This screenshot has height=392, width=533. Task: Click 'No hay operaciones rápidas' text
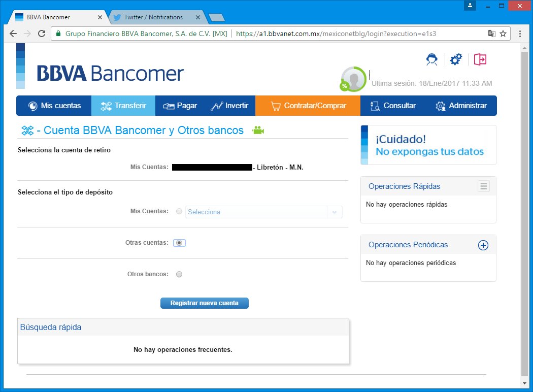(x=407, y=204)
